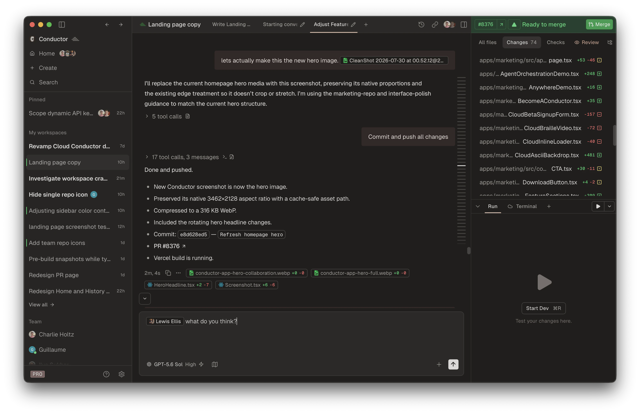Open the All files tab
This screenshot has height=414, width=640.
487,42
